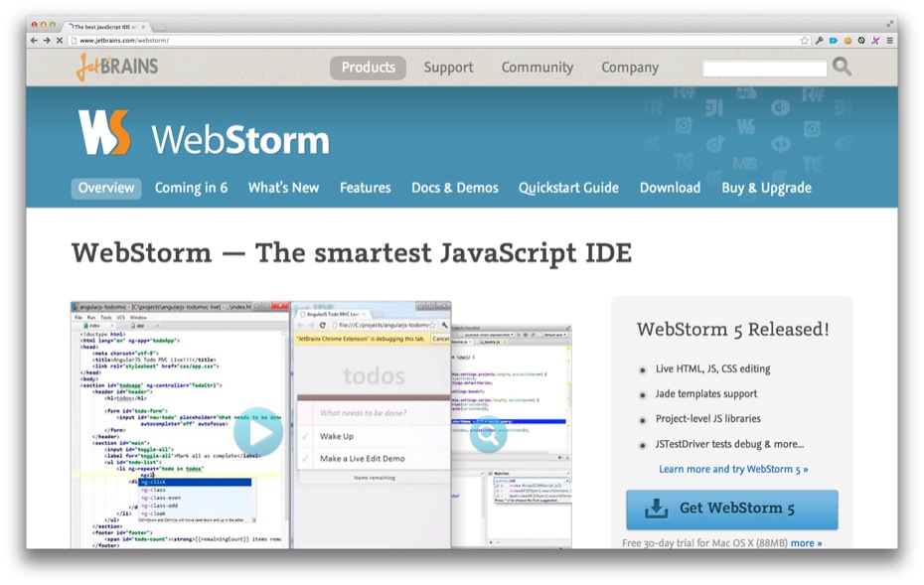Image resolution: width=924 pixels, height=585 pixels.
Task: Open the Products menu
Action: point(368,68)
